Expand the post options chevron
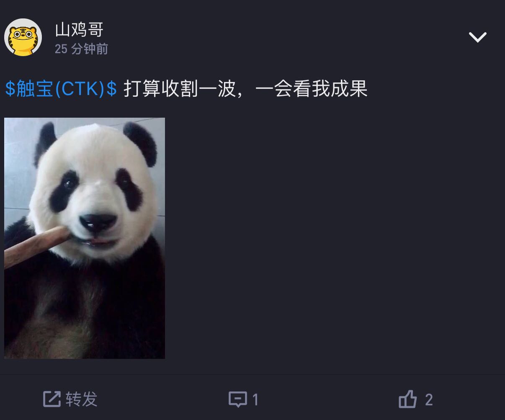The height and width of the screenshot is (420, 505). pos(478,37)
